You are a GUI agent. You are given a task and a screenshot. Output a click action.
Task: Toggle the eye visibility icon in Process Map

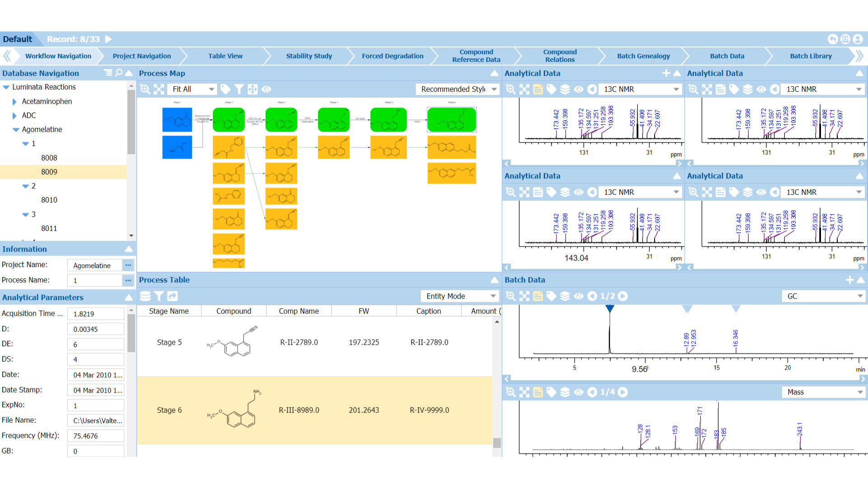coord(266,89)
